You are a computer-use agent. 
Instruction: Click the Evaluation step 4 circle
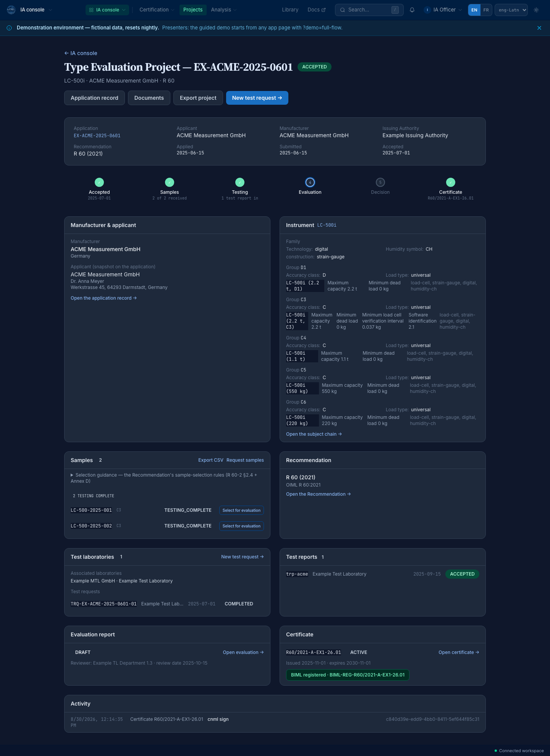(310, 182)
